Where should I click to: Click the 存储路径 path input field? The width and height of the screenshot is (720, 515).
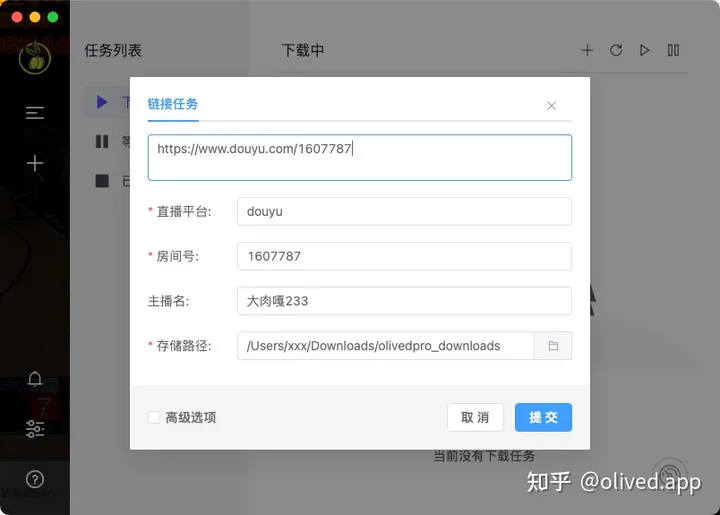(x=386, y=346)
